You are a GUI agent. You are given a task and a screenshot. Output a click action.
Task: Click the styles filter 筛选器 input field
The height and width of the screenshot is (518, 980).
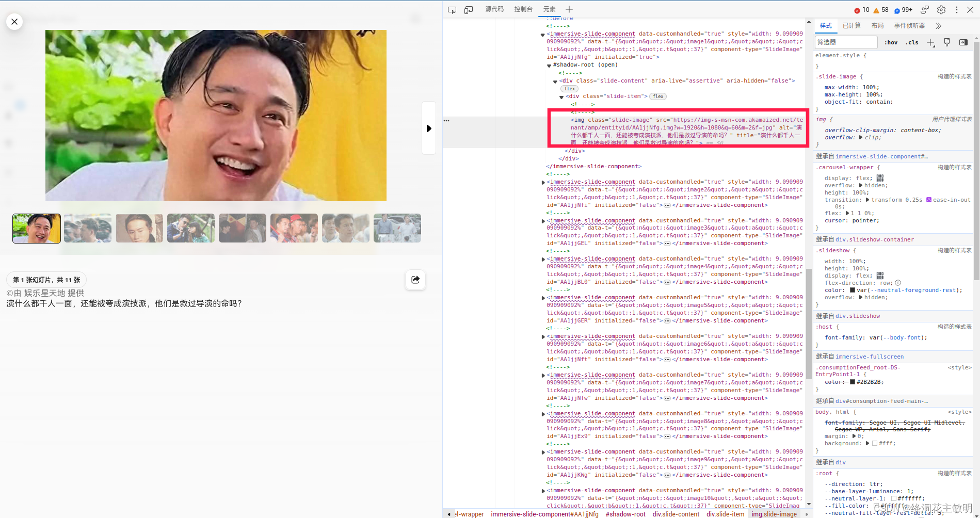tap(846, 42)
